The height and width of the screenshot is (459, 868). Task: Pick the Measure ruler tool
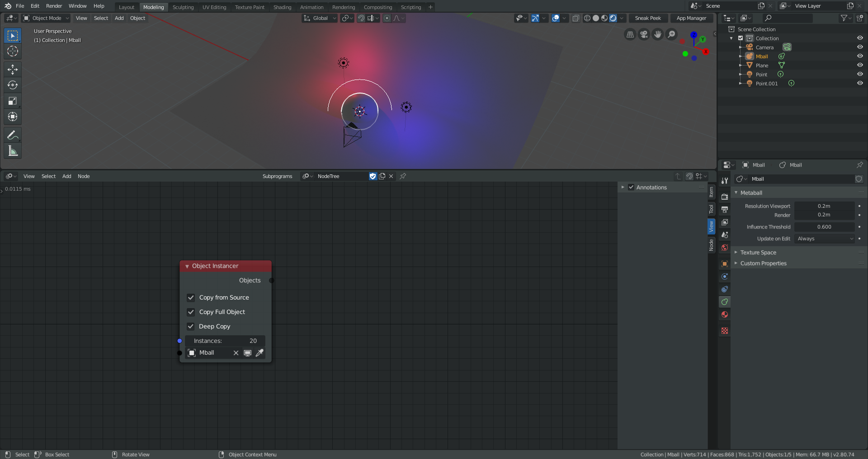[13, 150]
